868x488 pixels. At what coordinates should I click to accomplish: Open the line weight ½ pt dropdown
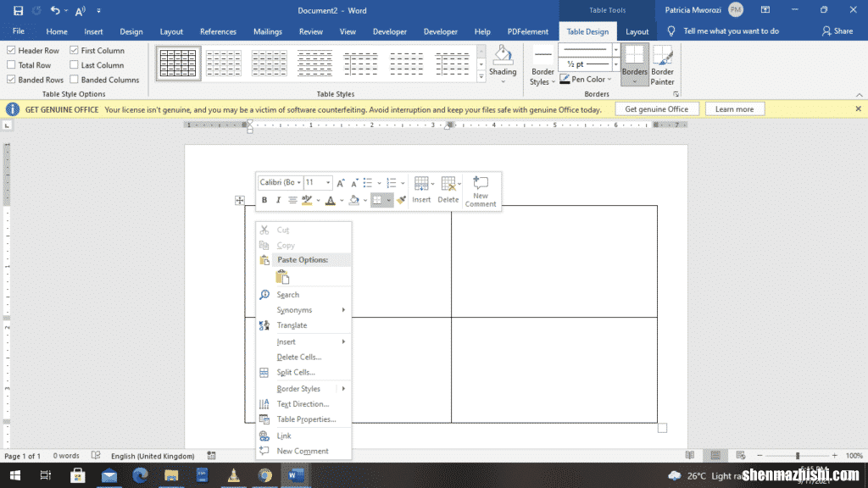615,64
